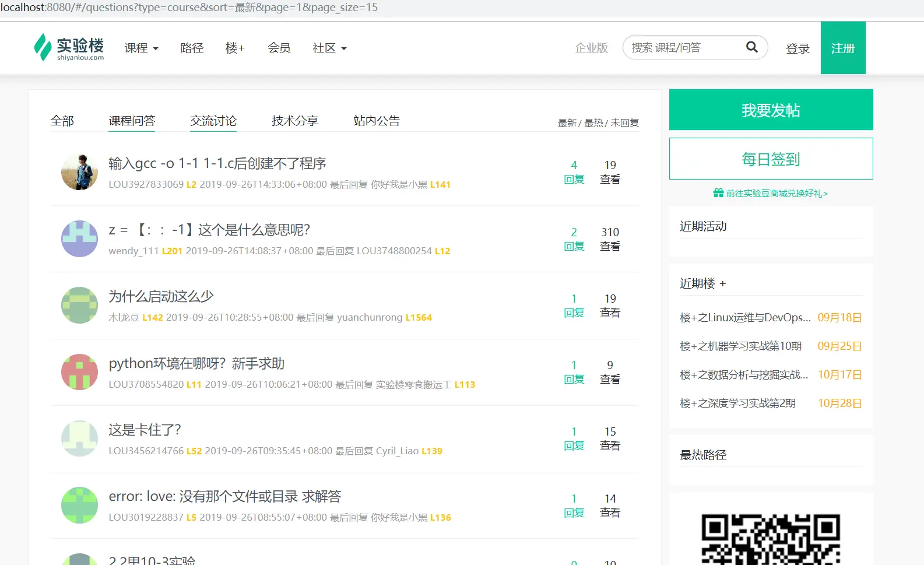Open 楼+之深度学习实战第2期 link
Screen dimensions: 924x565
click(x=737, y=403)
